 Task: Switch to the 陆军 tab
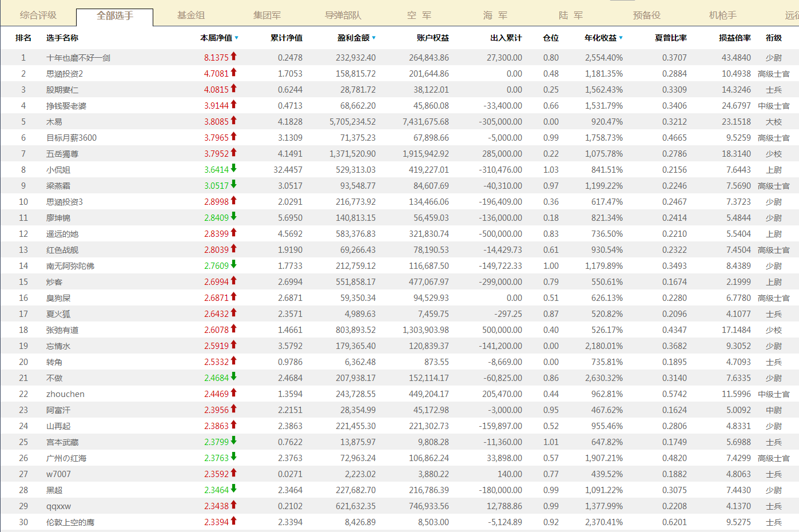pyautogui.click(x=571, y=15)
